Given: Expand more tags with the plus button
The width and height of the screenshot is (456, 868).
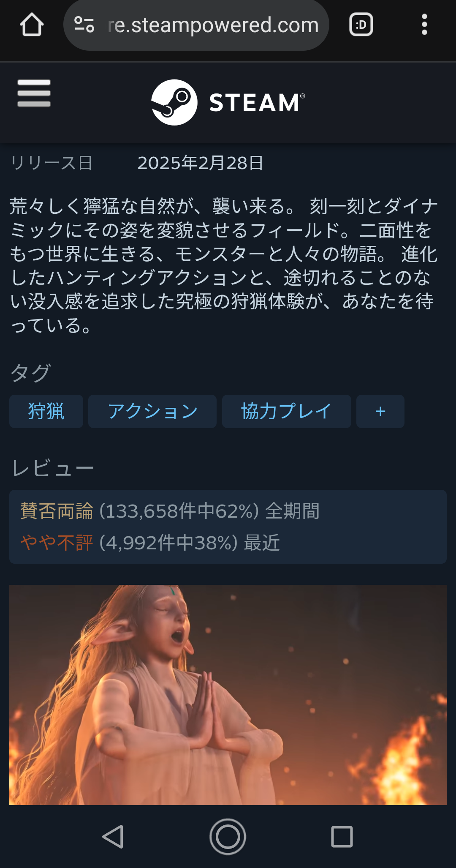Looking at the screenshot, I should tap(380, 411).
